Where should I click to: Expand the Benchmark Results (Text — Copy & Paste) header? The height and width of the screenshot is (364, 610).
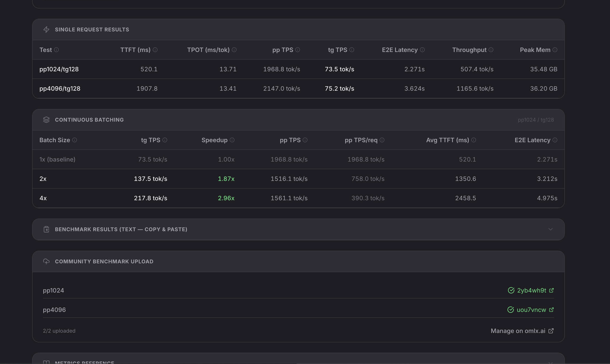pyautogui.click(x=298, y=229)
